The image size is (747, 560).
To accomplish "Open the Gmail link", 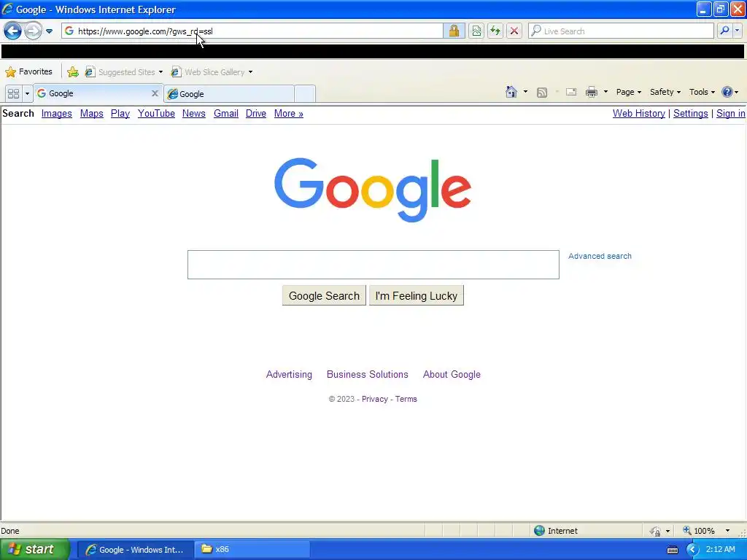I will [x=226, y=113].
